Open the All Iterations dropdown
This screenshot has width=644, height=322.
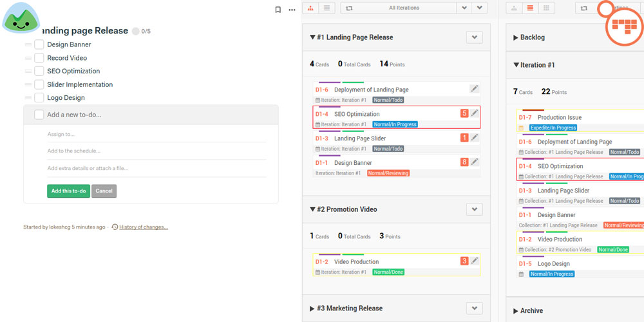tap(464, 8)
